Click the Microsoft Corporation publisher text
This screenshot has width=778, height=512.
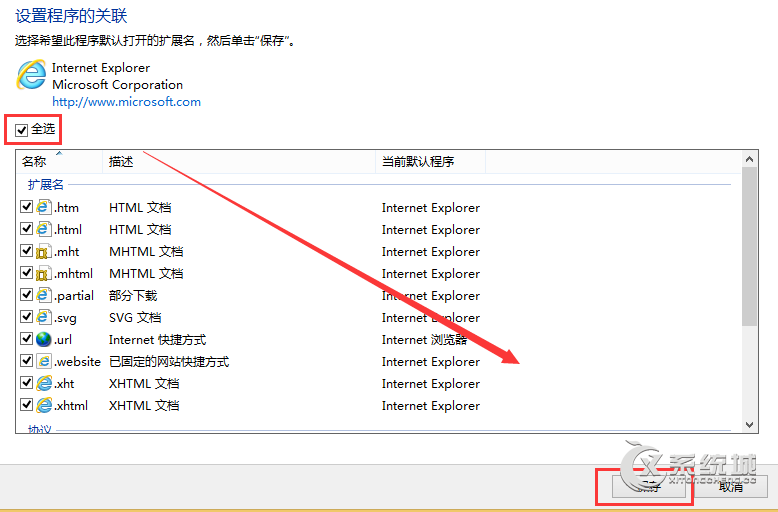(118, 84)
